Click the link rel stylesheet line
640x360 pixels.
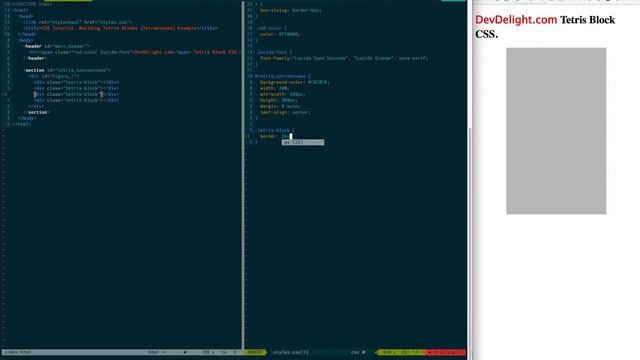point(78,22)
